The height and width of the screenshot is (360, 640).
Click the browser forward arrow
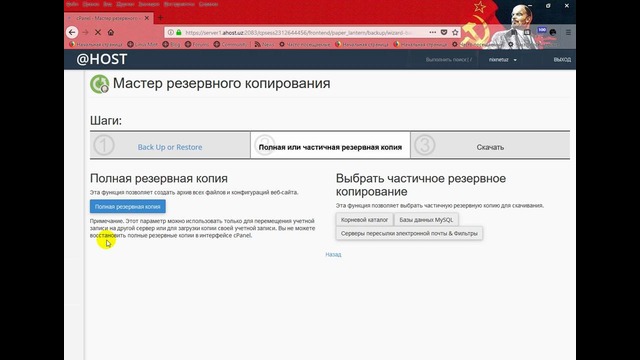click(x=85, y=32)
